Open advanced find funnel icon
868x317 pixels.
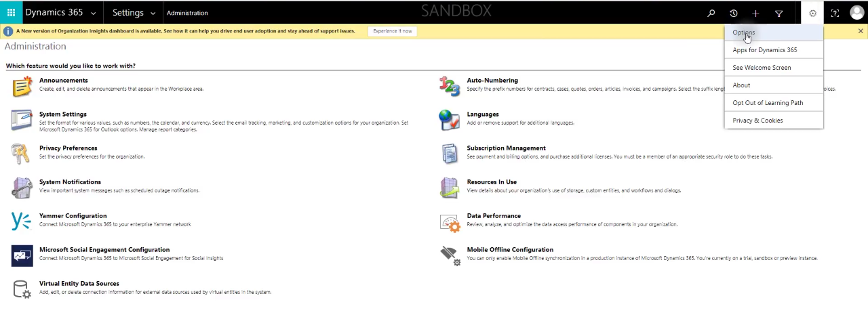[x=778, y=13]
